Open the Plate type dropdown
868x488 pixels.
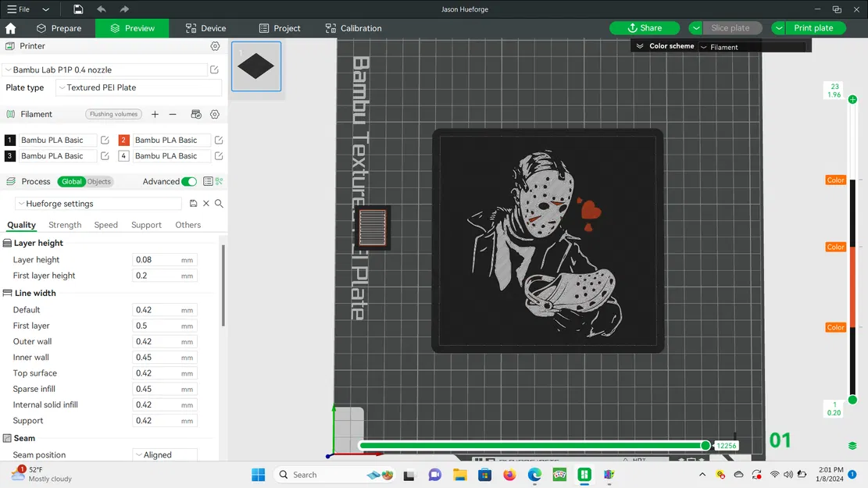pos(139,87)
